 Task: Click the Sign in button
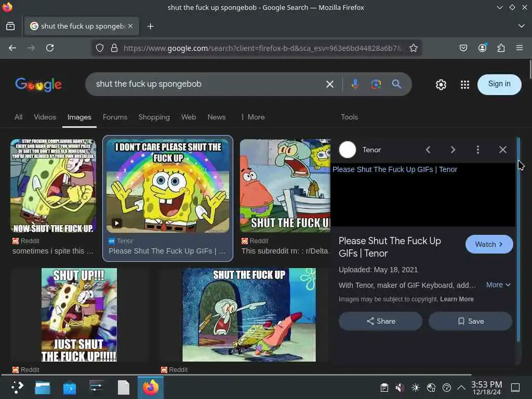499,84
